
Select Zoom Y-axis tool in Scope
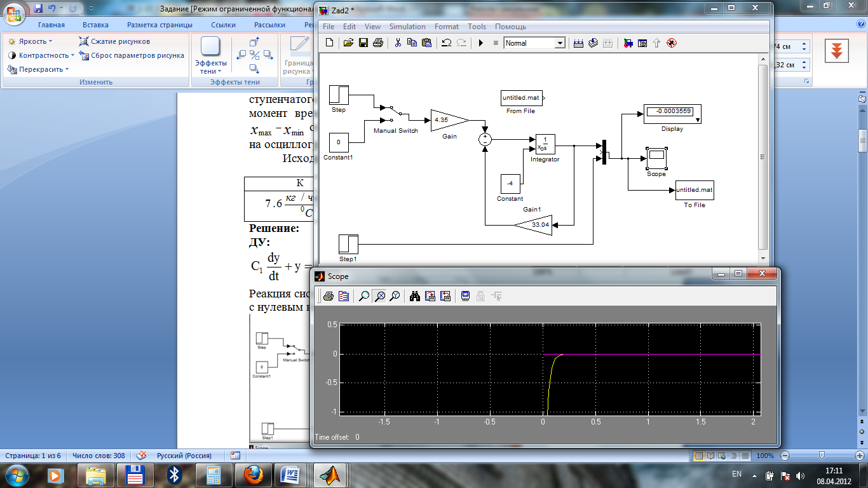click(395, 295)
